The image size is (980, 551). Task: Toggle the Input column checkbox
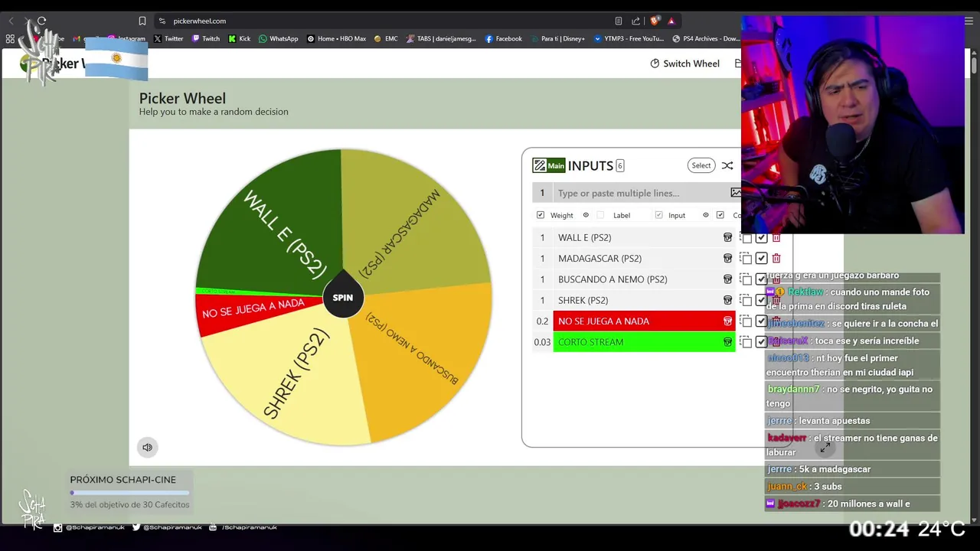point(658,215)
